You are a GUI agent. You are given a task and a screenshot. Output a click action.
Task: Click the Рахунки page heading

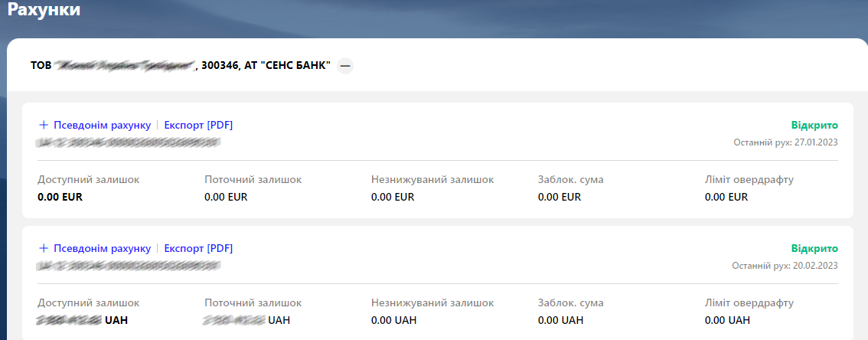[44, 10]
